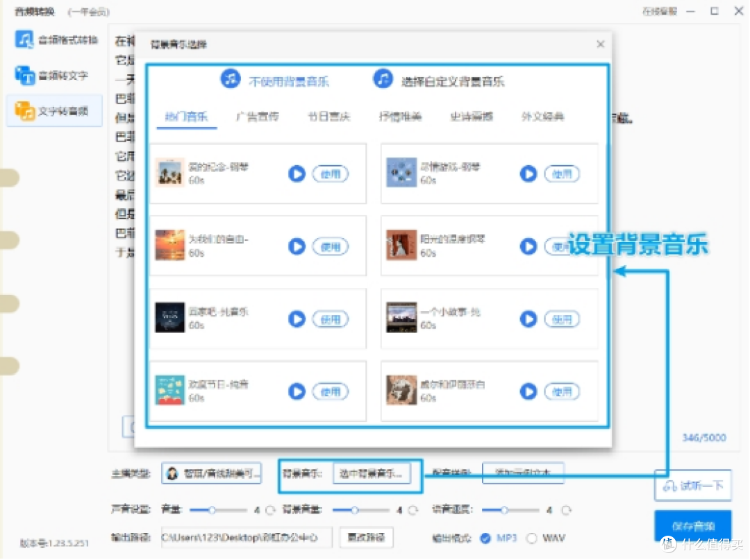Click 试听一下 preview button
This screenshot has height=560, width=750.
[x=693, y=486]
